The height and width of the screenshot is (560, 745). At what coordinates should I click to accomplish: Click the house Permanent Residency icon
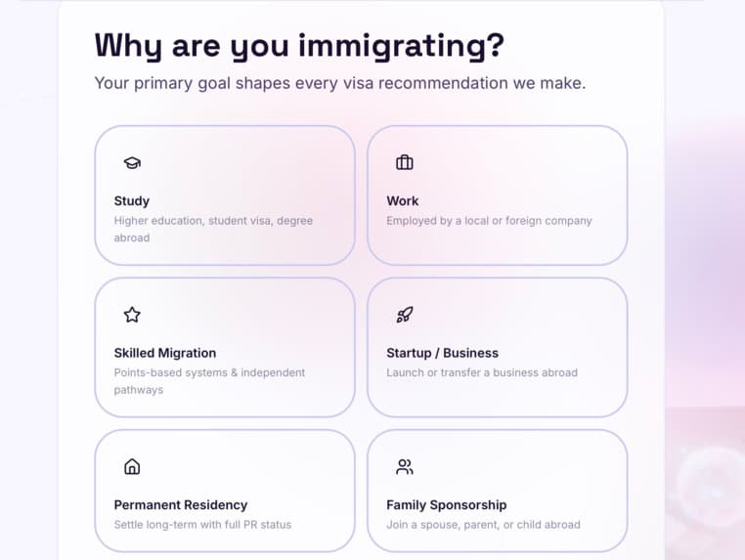coord(132,466)
